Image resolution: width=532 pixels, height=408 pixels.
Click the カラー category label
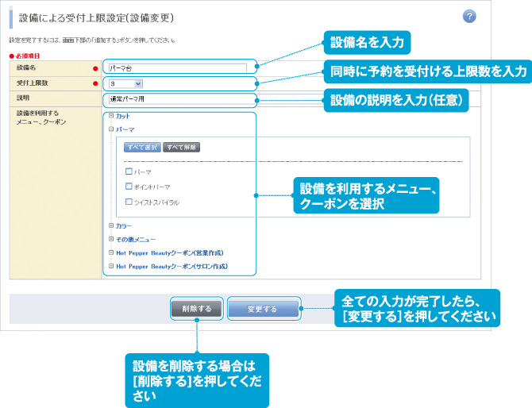pos(124,226)
